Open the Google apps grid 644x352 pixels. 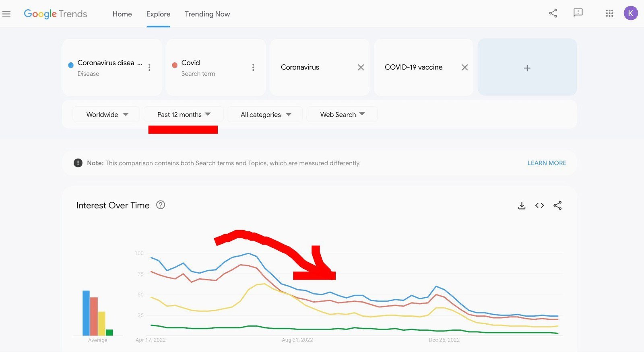609,13
